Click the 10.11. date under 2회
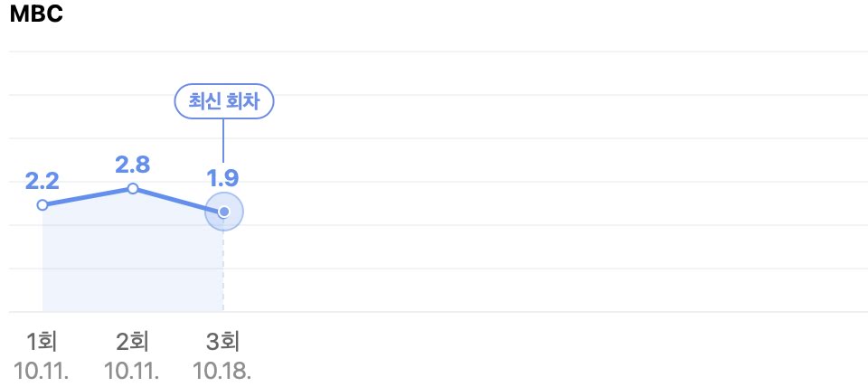Screen dimensions: 868x387 click(x=132, y=371)
